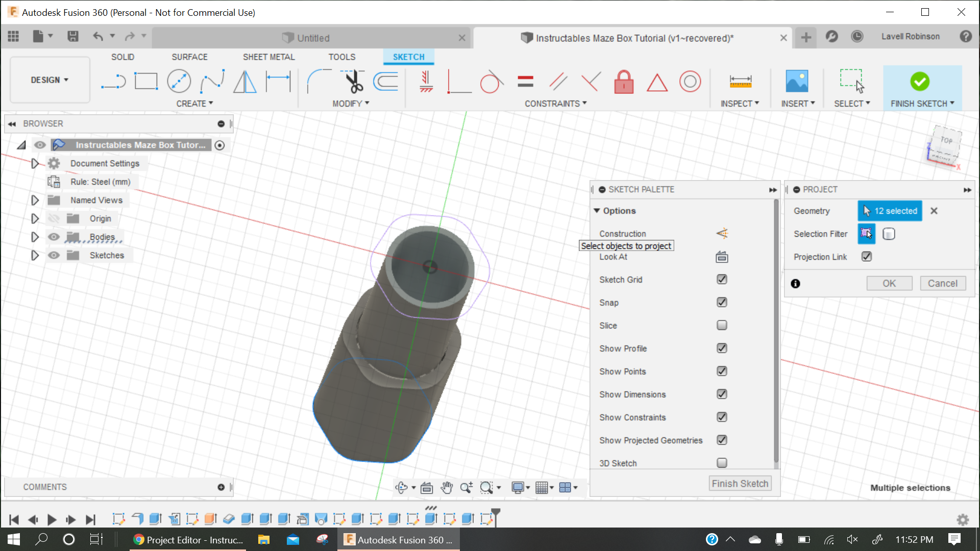This screenshot has height=551, width=980.
Task: Select the 2-point Rectangle tool
Action: [x=146, y=81]
